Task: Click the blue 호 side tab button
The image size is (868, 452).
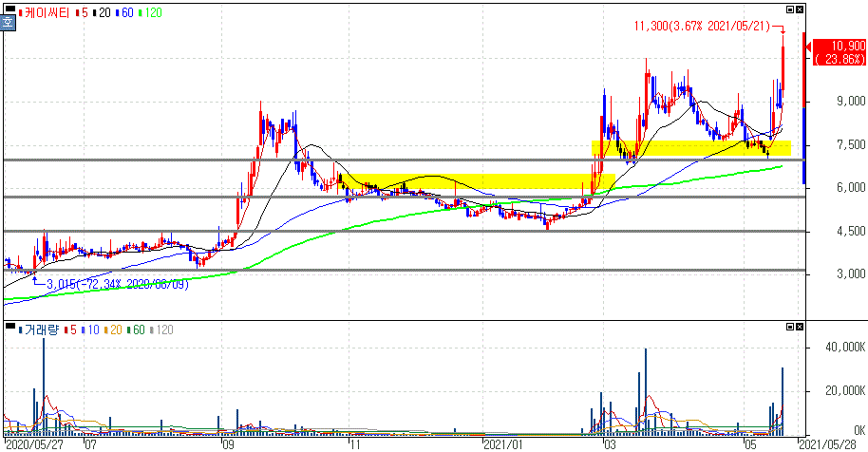Action: click(8, 23)
